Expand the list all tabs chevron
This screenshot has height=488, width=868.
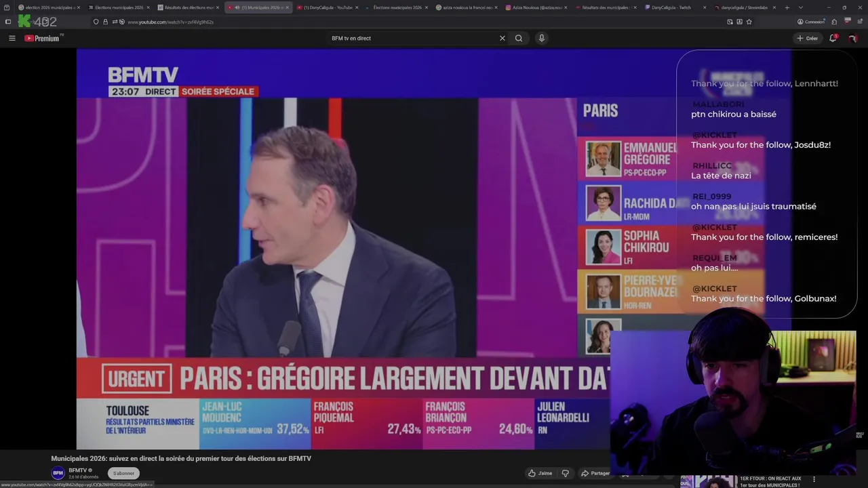[800, 7]
